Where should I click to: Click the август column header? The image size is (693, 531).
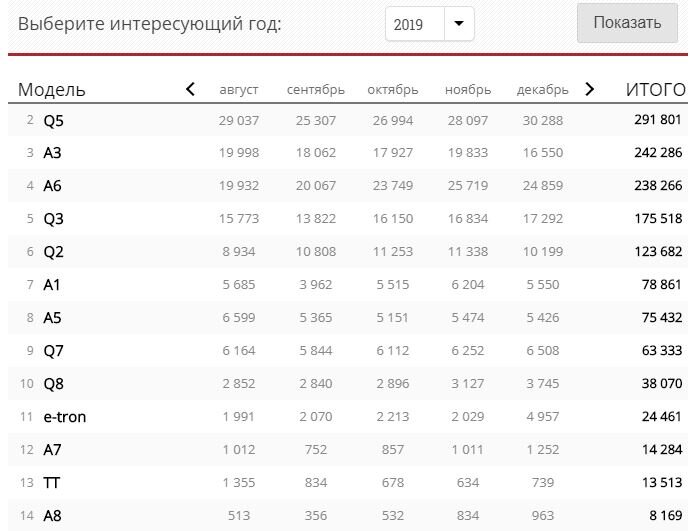[x=239, y=90]
